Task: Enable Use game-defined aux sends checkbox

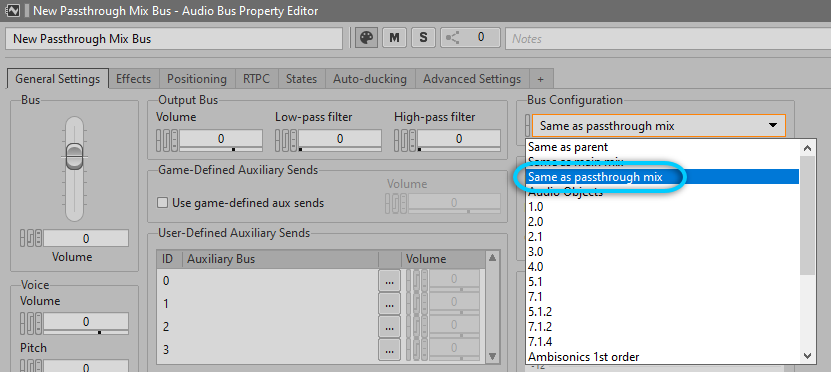Action: [x=163, y=203]
